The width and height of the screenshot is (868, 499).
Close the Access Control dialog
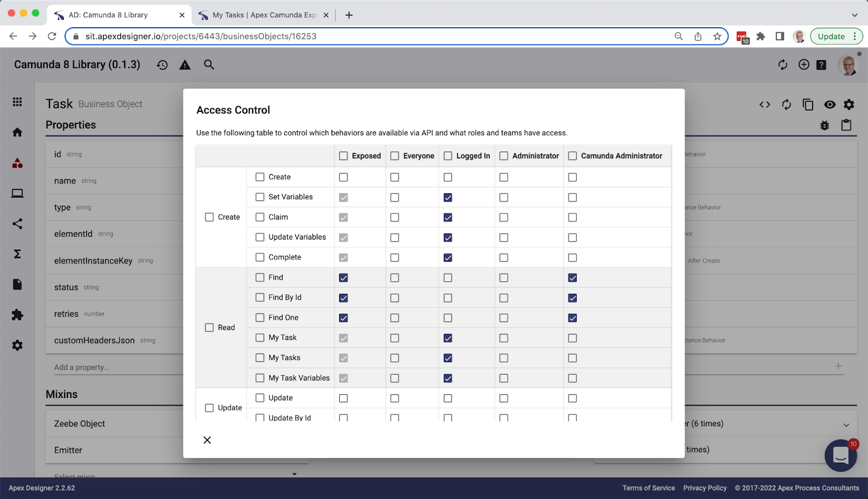pyautogui.click(x=207, y=440)
